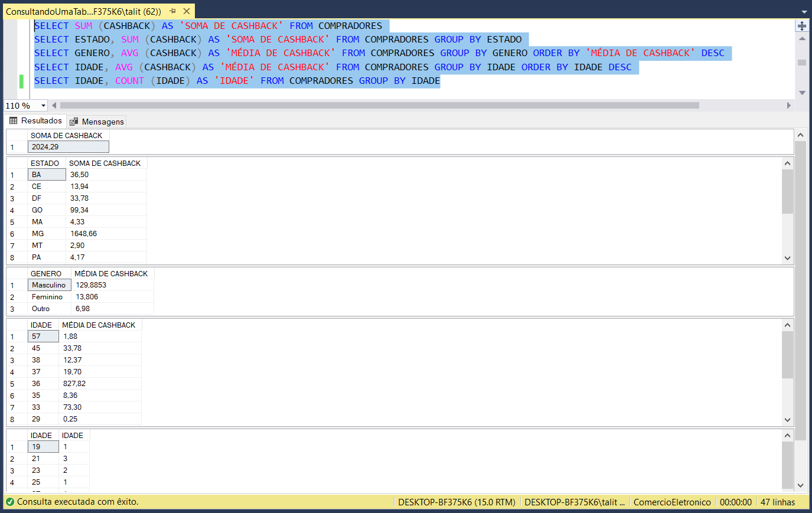Click the editor's horizontal scrollbar thumb
Image resolution: width=812 pixels, height=513 pixels.
pyautogui.click(x=379, y=106)
